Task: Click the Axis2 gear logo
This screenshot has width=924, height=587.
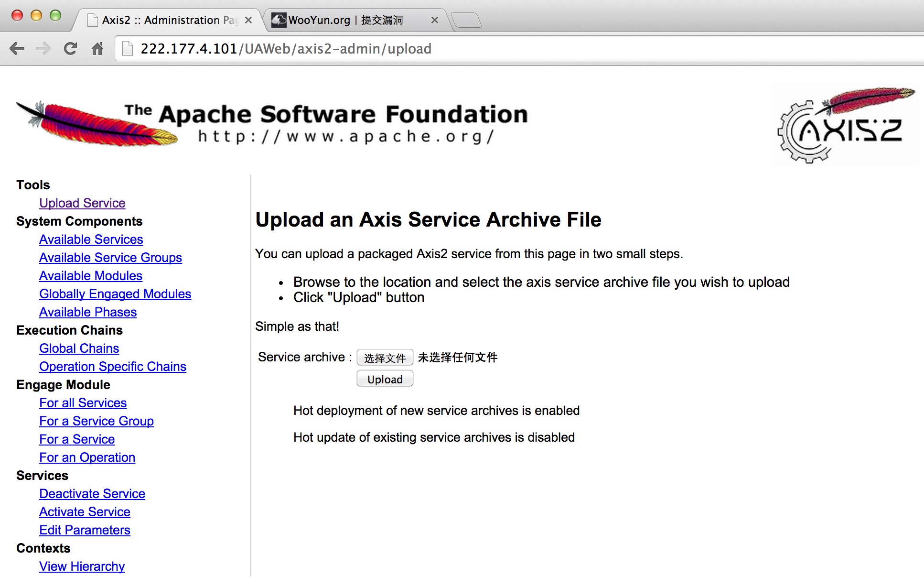Action: pyautogui.click(x=845, y=124)
